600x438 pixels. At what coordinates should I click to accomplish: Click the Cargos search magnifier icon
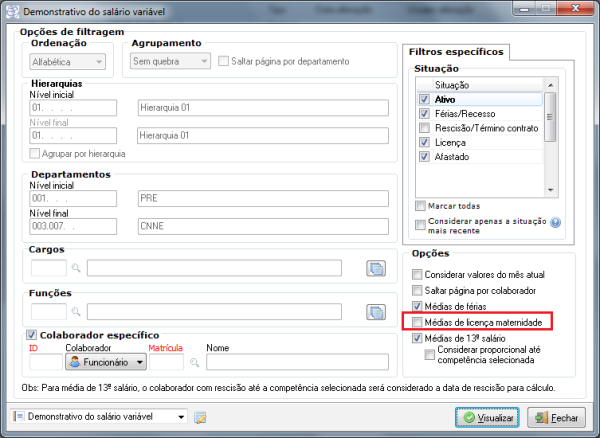click(x=76, y=268)
